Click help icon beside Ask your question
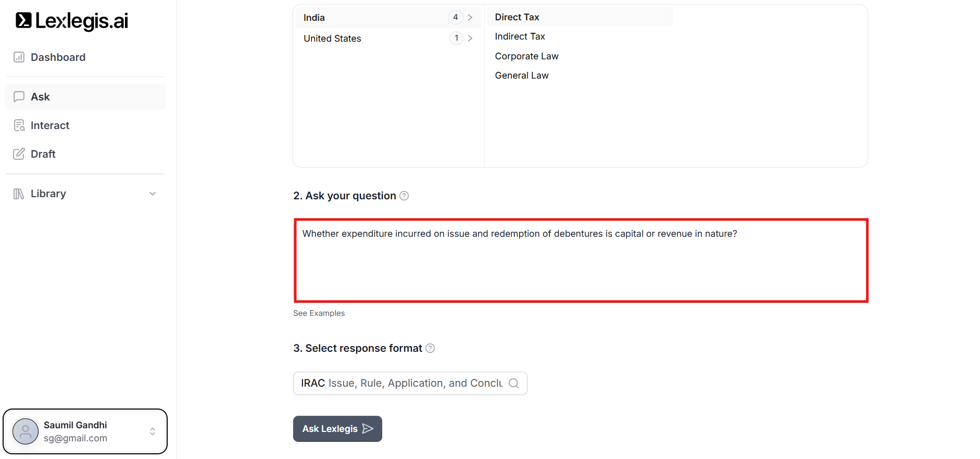This screenshot has height=459, width=980. 404,196
